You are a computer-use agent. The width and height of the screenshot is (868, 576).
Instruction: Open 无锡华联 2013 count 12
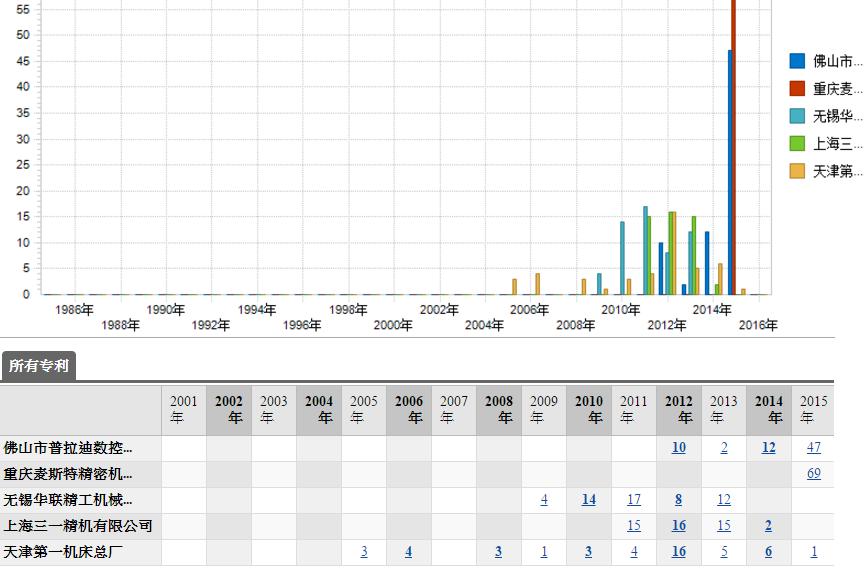724,500
